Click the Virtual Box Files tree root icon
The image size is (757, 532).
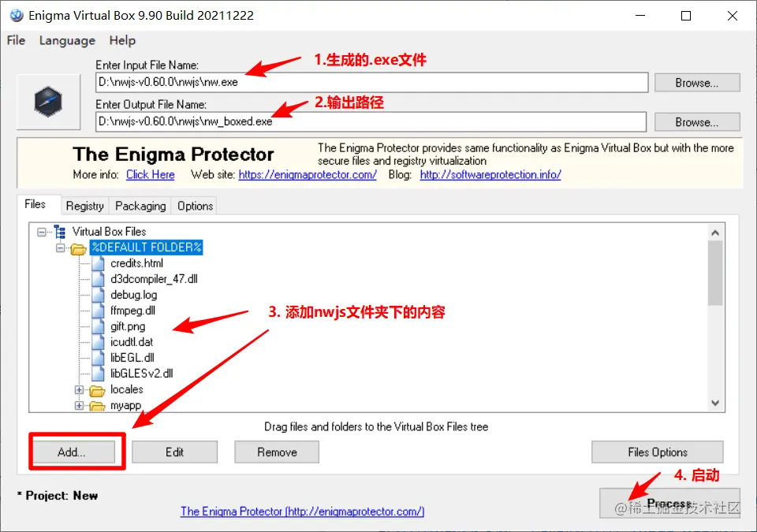tap(60, 232)
